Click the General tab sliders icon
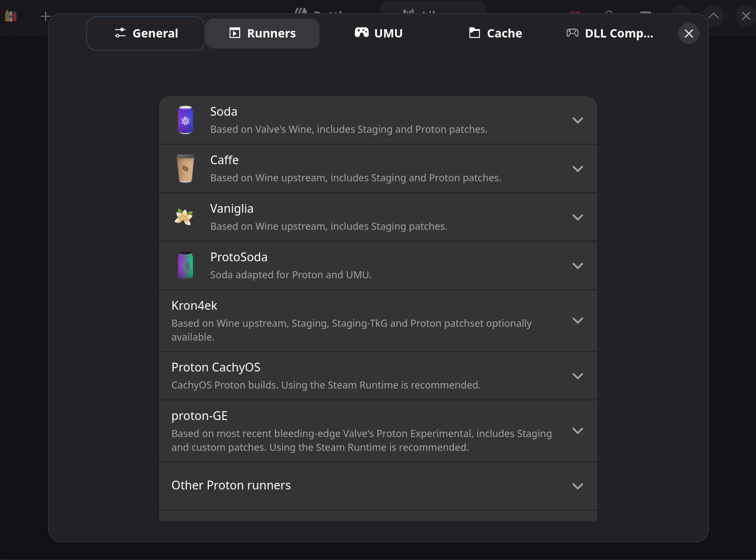This screenshot has height=560, width=756. pyautogui.click(x=120, y=33)
